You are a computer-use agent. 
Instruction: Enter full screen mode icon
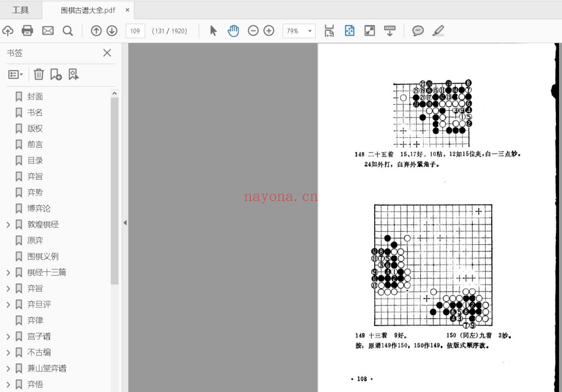369,31
